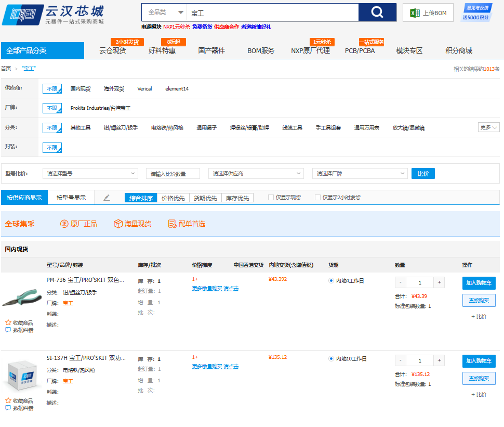Click the pencil edit icon beside 按型号显示
This screenshot has height=427, width=504.
pyautogui.click(x=107, y=198)
